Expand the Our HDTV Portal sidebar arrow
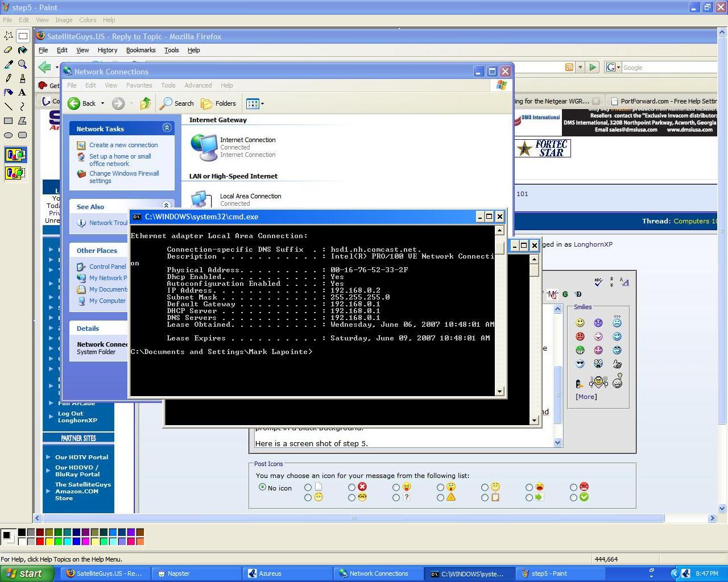The width and height of the screenshot is (728, 582). (49, 457)
